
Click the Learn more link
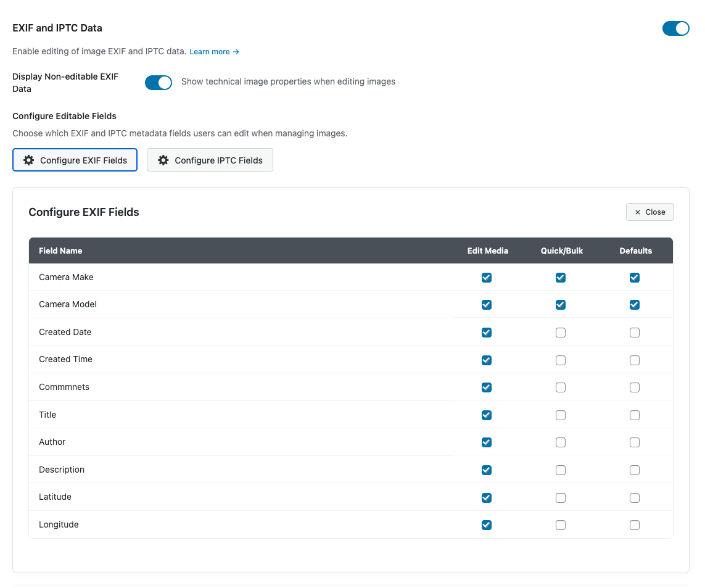point(214,52)
